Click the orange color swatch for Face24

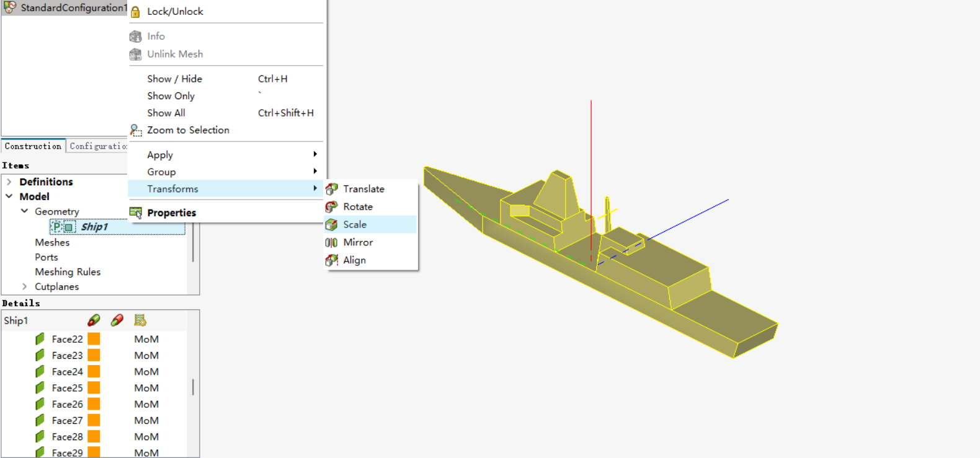[x=94, y=372]
